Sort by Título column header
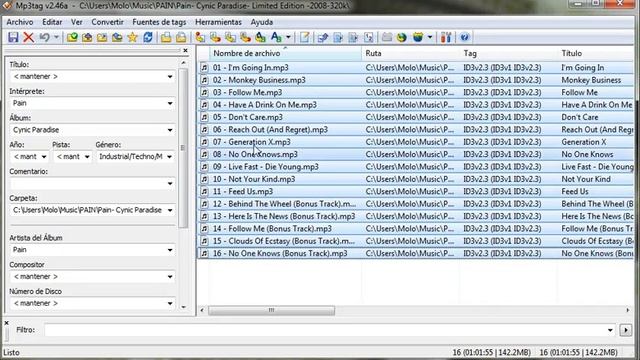The height and width of the screenshot is (360, 640). (596, 53)
